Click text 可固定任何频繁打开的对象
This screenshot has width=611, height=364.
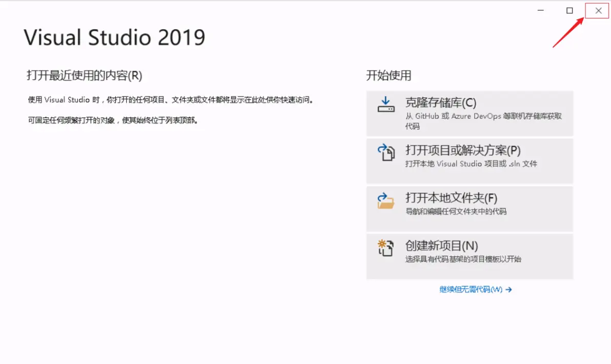(x=113, y=120)
